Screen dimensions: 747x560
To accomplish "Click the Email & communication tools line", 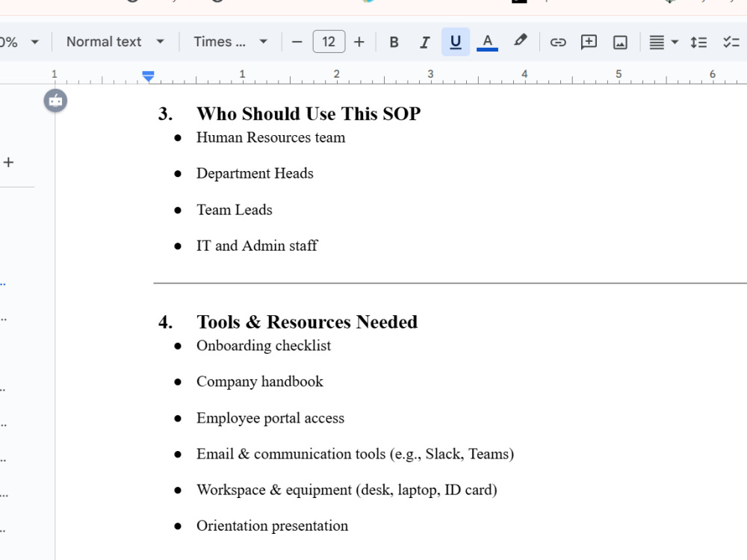I will pyautogui.click(x=355, y=454).
